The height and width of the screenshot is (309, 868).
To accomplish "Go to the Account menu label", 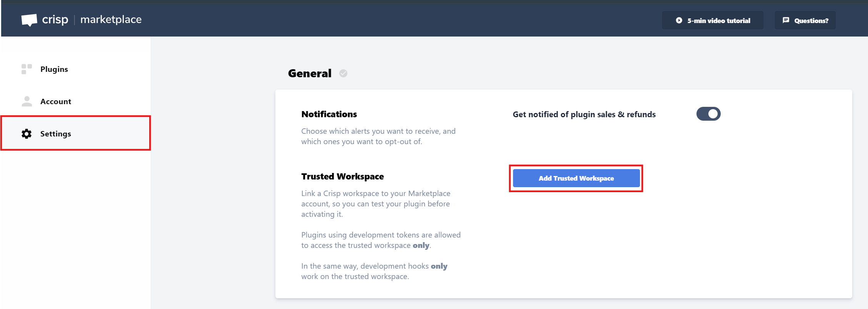I will click(x=56, y=101).
